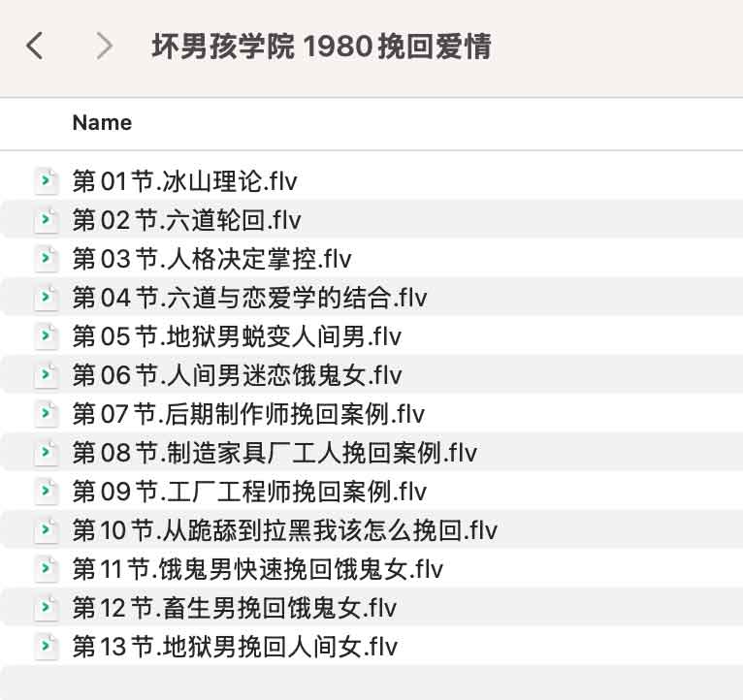
Task: Click the folder title 坏男孩学院 1980挽回爱情
Action: [x=321, y=46]
